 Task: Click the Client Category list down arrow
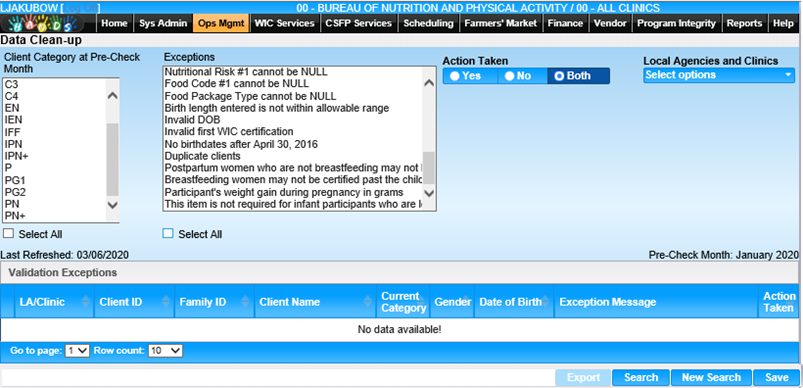coord(113,204)
